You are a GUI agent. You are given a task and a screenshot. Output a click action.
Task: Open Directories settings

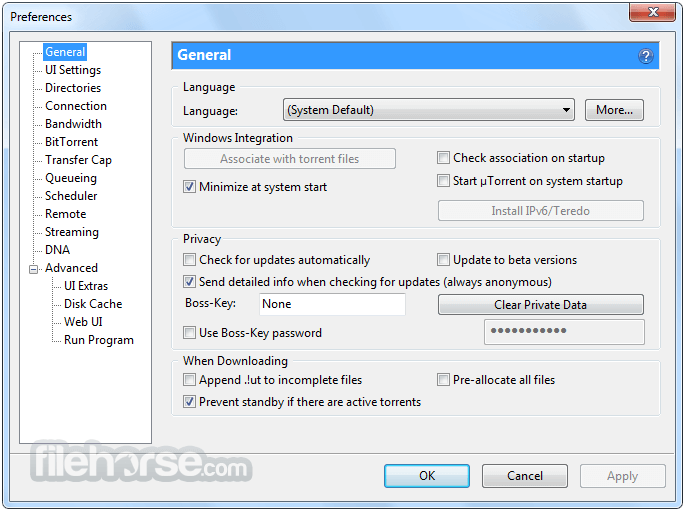pos(73,88)
